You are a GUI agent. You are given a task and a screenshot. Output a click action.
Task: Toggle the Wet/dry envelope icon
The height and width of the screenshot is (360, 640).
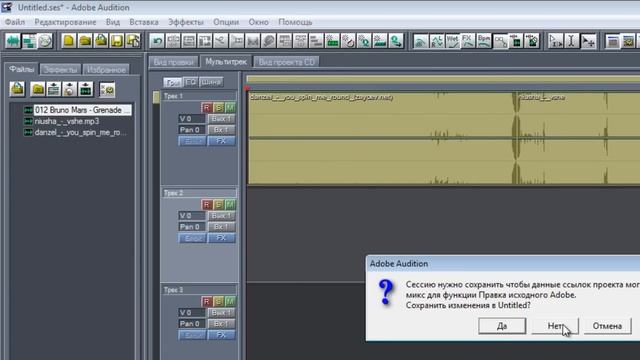[x=452, y=41]
